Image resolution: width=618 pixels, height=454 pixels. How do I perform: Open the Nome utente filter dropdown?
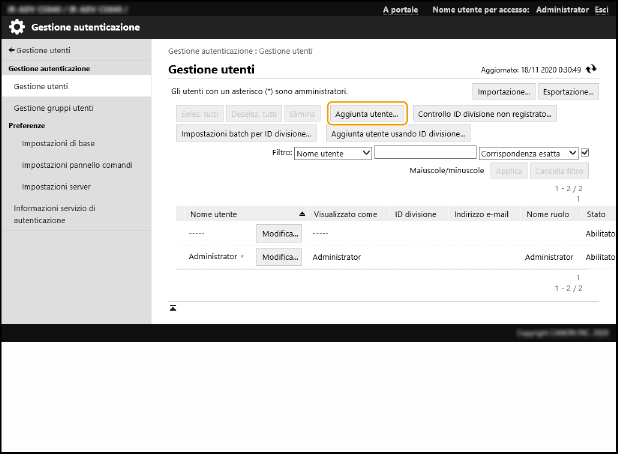click(x=333, y=153)
